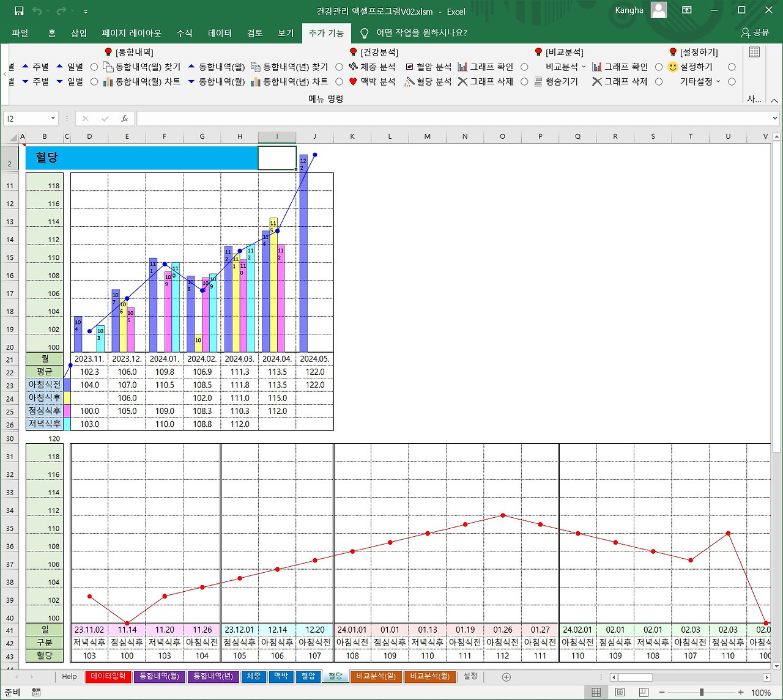
Task: Save the workbook with the floppy icon
Action: (x=19, y=11)
